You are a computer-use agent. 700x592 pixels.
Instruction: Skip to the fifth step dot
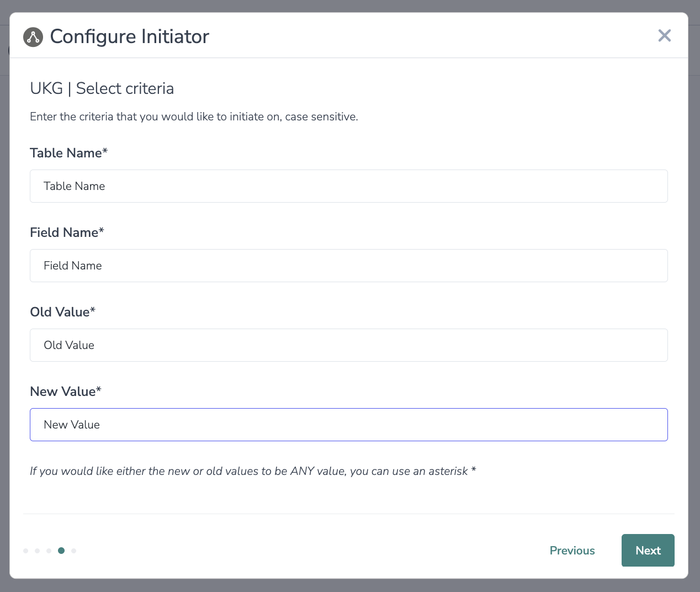(74, 551)
